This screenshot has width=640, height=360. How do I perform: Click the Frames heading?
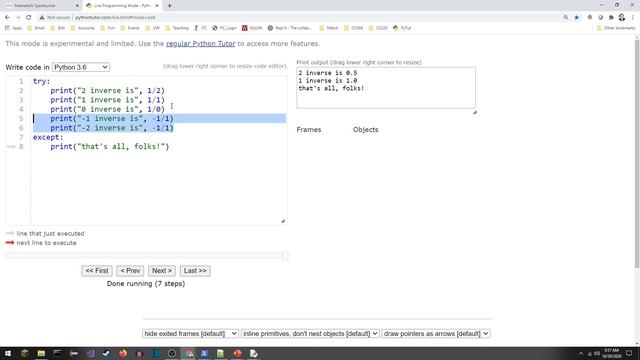coord(309,129)
